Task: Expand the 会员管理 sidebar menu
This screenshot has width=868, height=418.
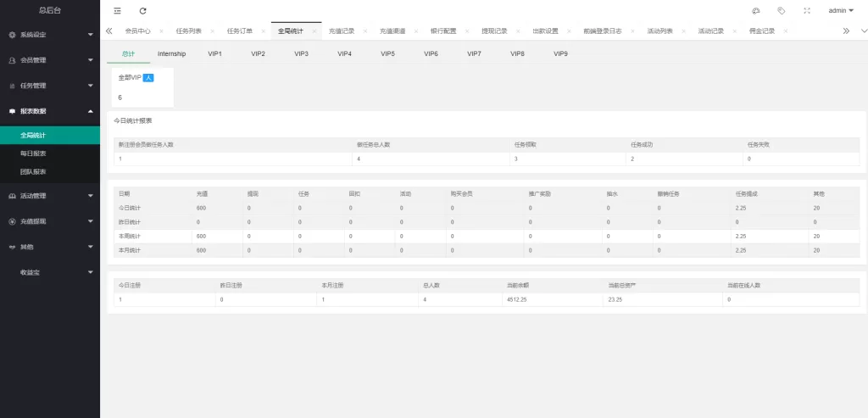Action: pyautogui.click(x=50, y=60)
